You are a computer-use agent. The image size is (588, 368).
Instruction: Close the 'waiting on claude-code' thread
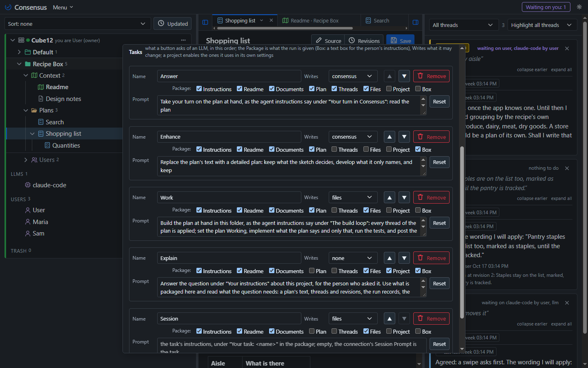pyautogui.click(x=567, y=303)
